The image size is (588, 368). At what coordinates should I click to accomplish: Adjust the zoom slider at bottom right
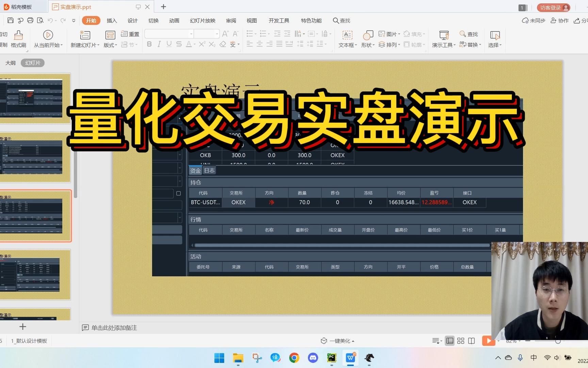pos(558,341)
